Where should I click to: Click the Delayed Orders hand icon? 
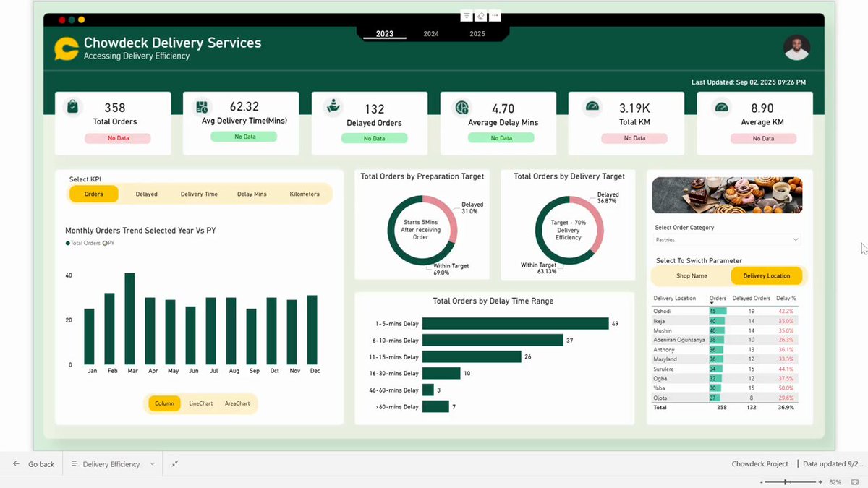[x=333, y=107]
